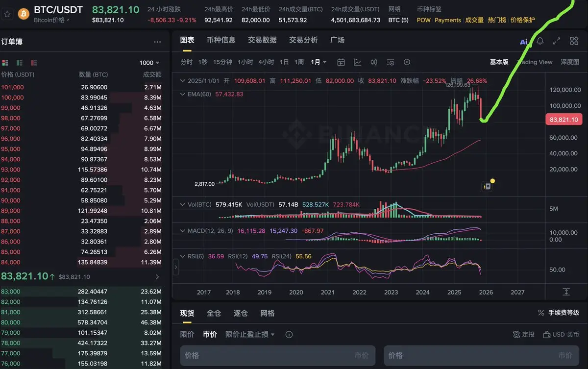Collapse the chart side panel arrow
Screen dimensions: 588x369
tap(176, 267)
